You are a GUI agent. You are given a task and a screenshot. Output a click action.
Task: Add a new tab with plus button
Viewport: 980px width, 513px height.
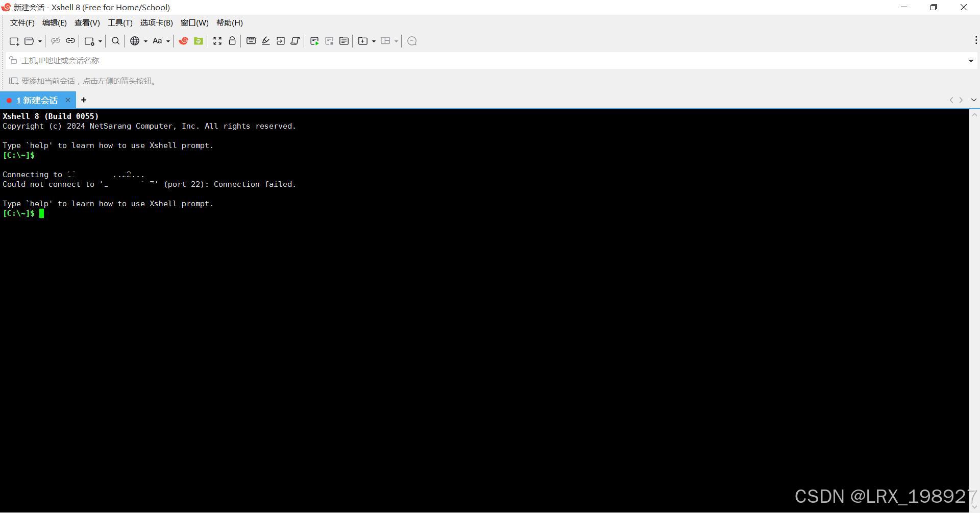(x=84, y=100)
